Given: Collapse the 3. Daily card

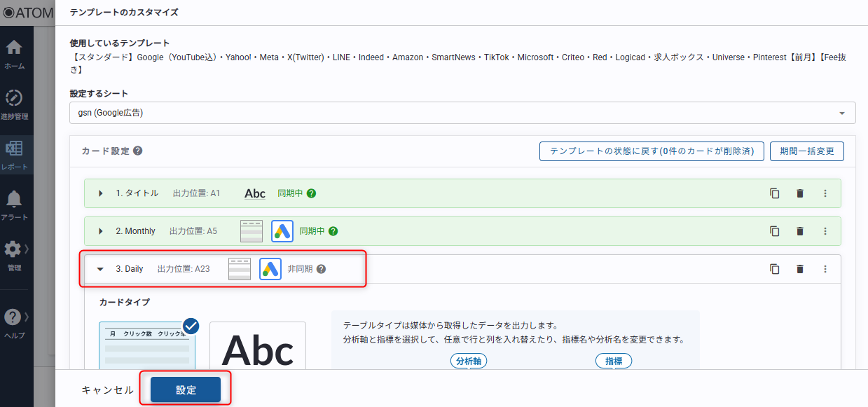Looking at the screenshot, I should point(101,269).
